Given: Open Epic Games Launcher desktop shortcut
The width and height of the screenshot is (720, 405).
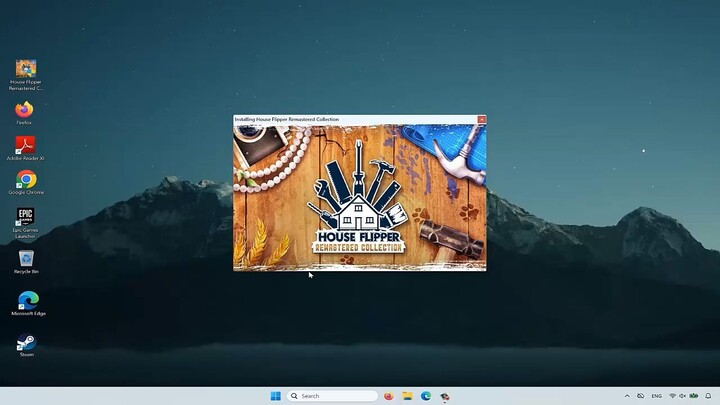Looking at the screenshot, I should 25,223.
